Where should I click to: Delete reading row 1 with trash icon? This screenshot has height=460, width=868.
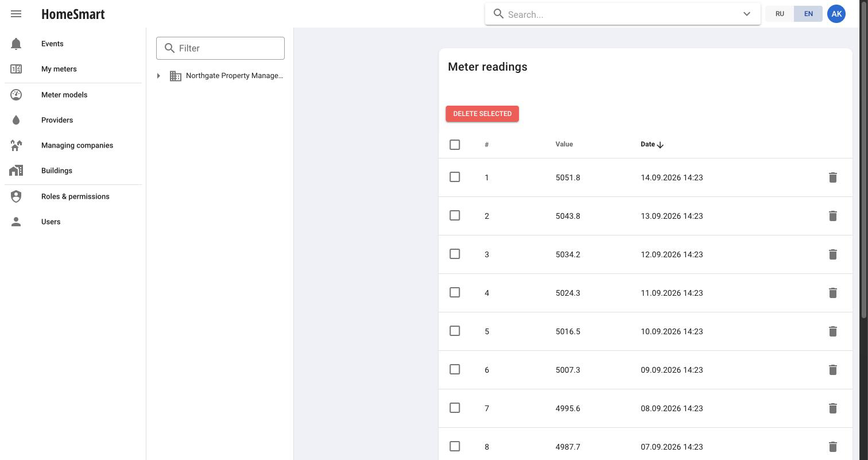point(833,177)
